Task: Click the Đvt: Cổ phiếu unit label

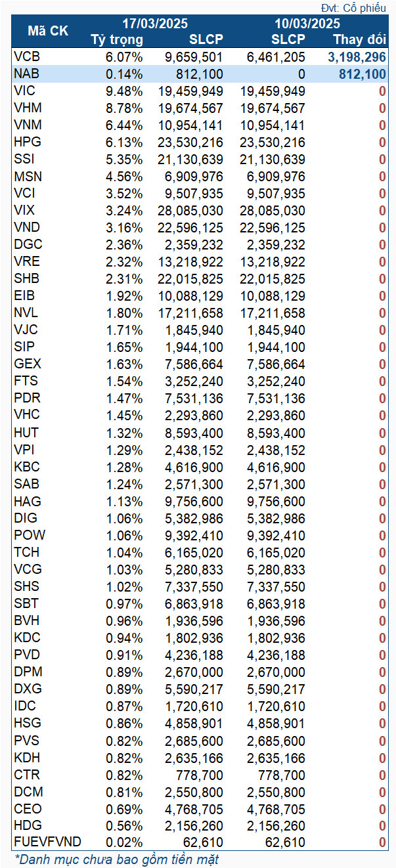Action: click(357, 8)
